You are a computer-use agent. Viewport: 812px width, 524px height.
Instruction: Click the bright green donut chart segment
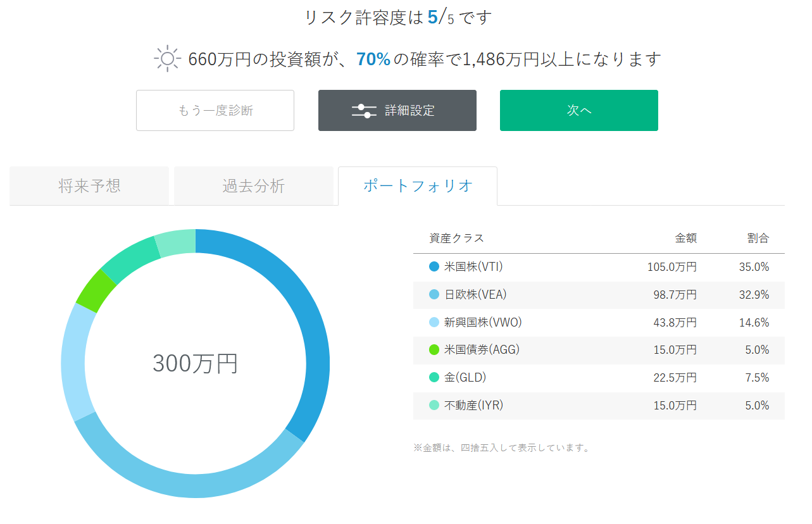coord(96,290)
